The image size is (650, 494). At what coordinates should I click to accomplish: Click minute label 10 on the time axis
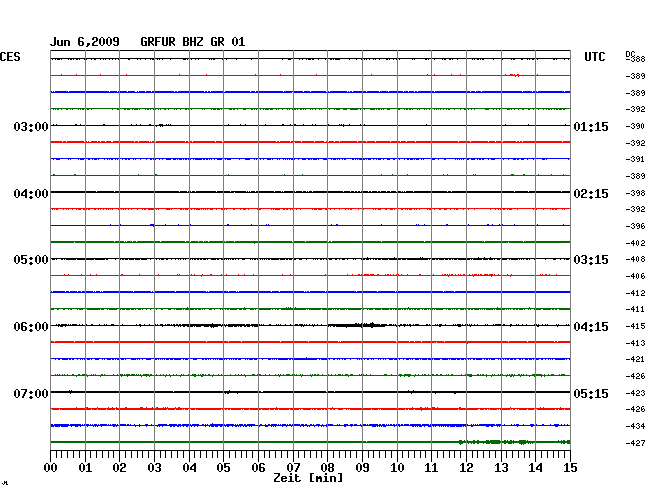[x=397, y=468]
